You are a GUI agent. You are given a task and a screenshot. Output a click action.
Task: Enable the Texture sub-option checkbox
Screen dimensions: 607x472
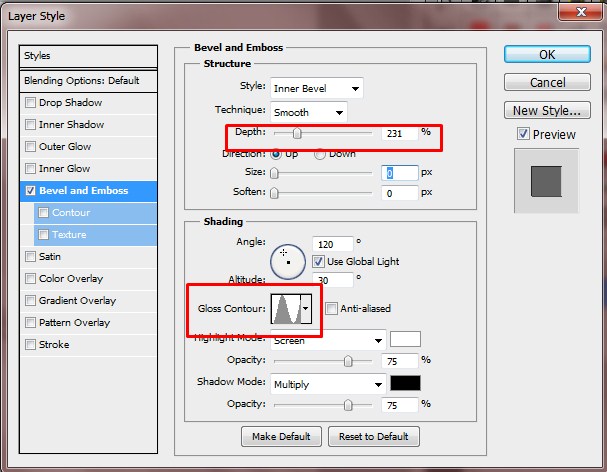pyautogui.click(x=43, y=235)
